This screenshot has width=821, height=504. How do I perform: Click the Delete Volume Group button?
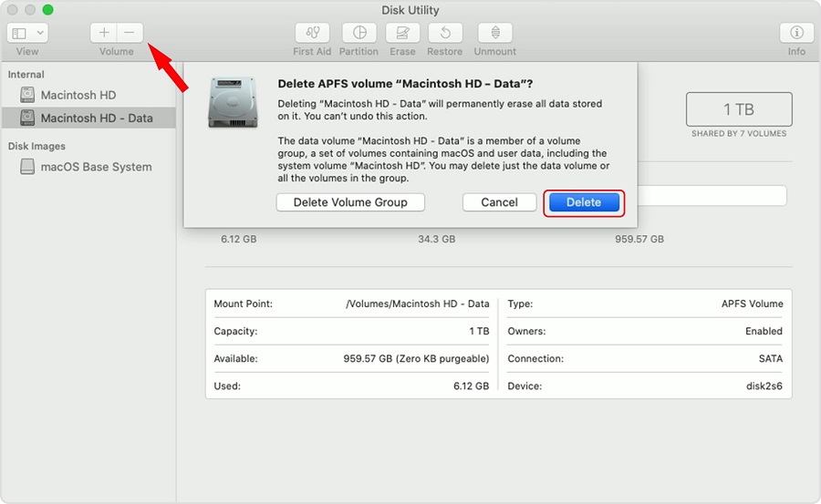350,202
